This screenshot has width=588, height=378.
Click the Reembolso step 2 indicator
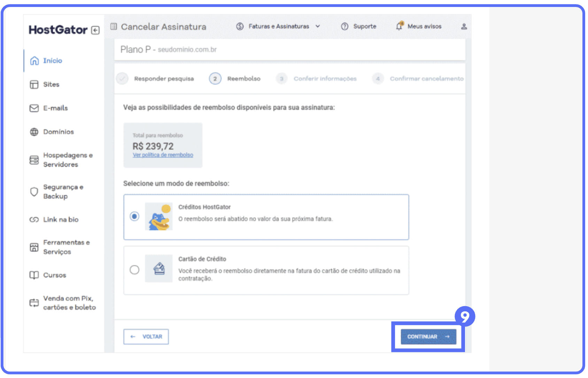click(x=215, y=79)
